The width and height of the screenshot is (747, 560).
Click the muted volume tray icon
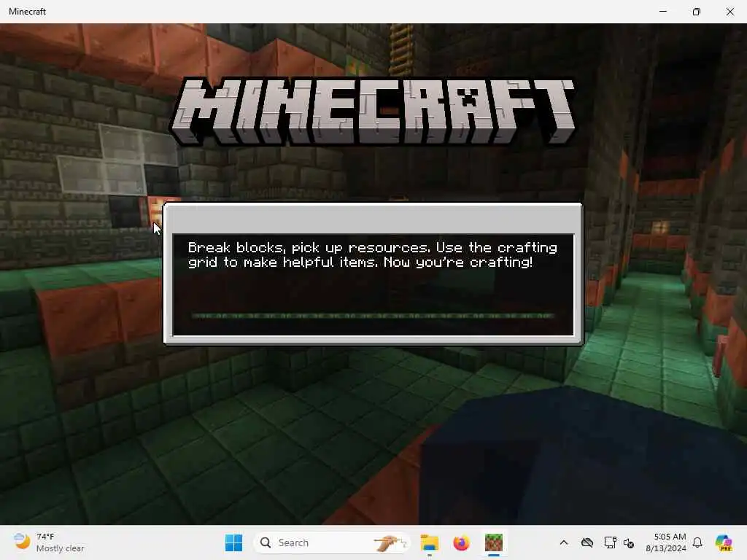coord(629,542)
